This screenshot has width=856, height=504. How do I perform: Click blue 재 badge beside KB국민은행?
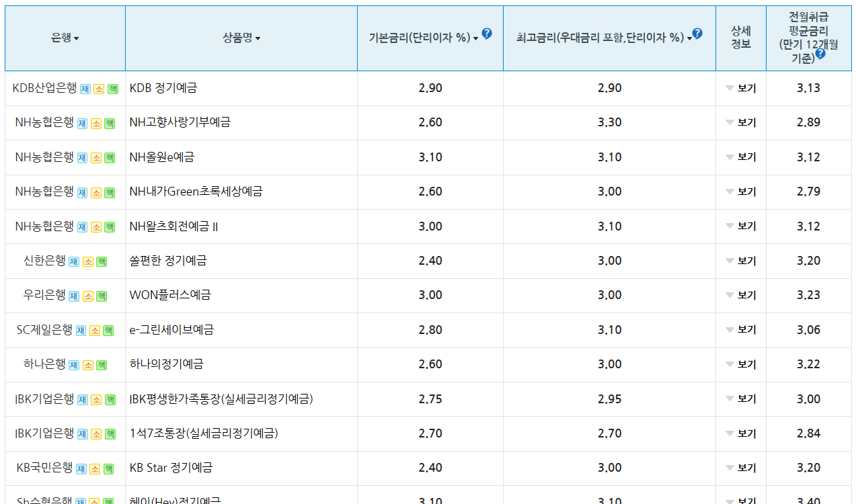click(x=81, y=469)
